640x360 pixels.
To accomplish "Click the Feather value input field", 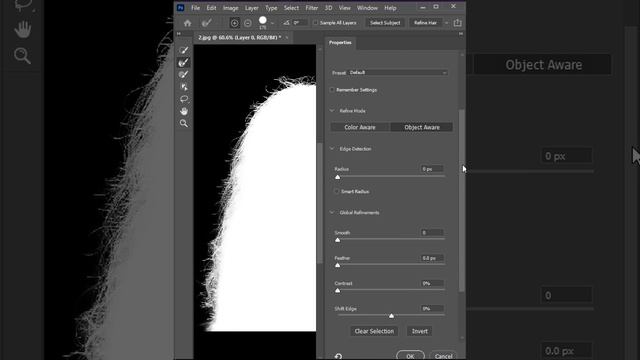I will pos(432,258).
